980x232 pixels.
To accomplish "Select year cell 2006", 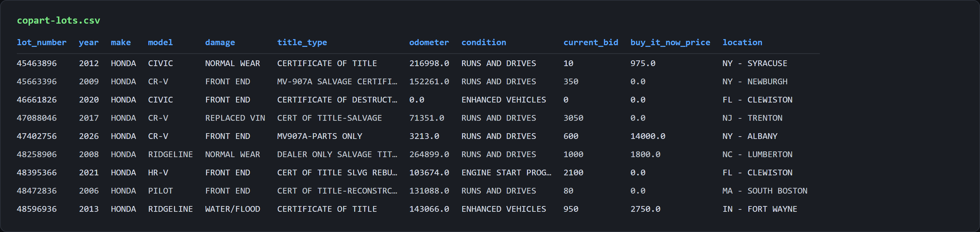I will (x=89, y=191).
